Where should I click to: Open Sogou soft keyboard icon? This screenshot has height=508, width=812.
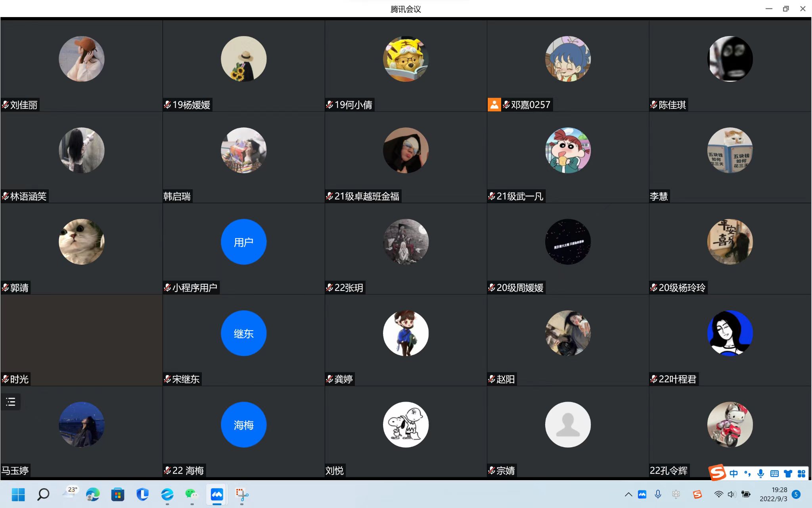tap(774, 473)
